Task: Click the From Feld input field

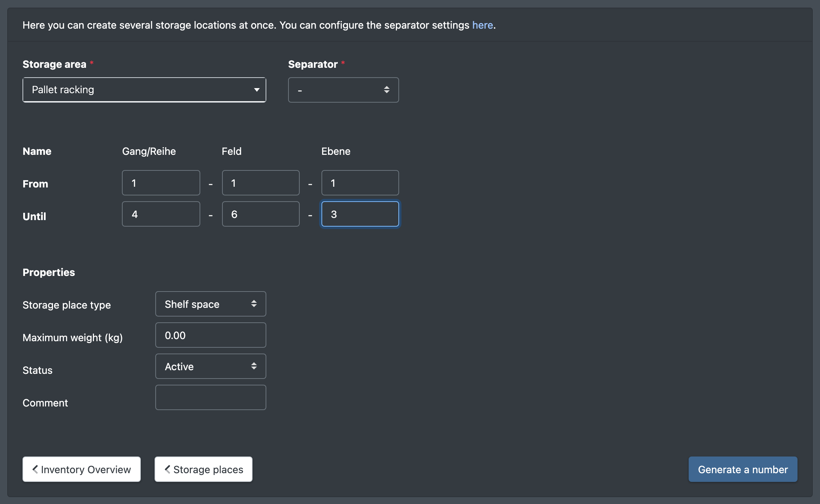Action: point(261,183)
